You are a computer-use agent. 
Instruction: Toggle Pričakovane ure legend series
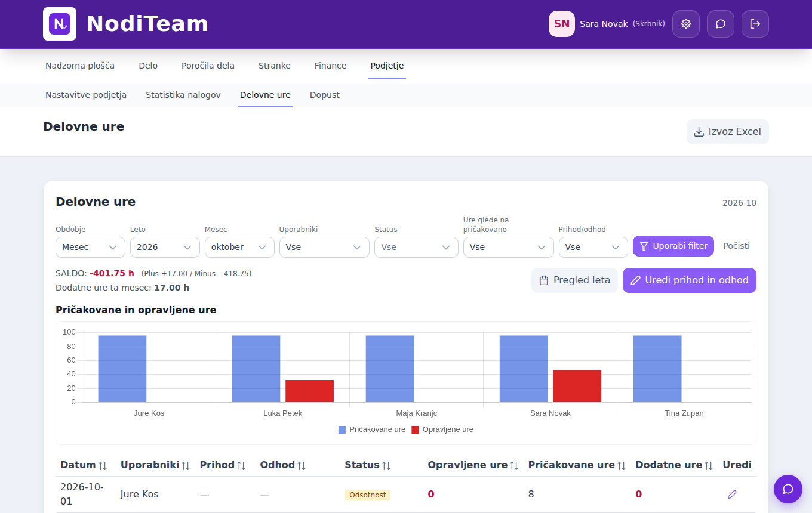pos(372,429)
